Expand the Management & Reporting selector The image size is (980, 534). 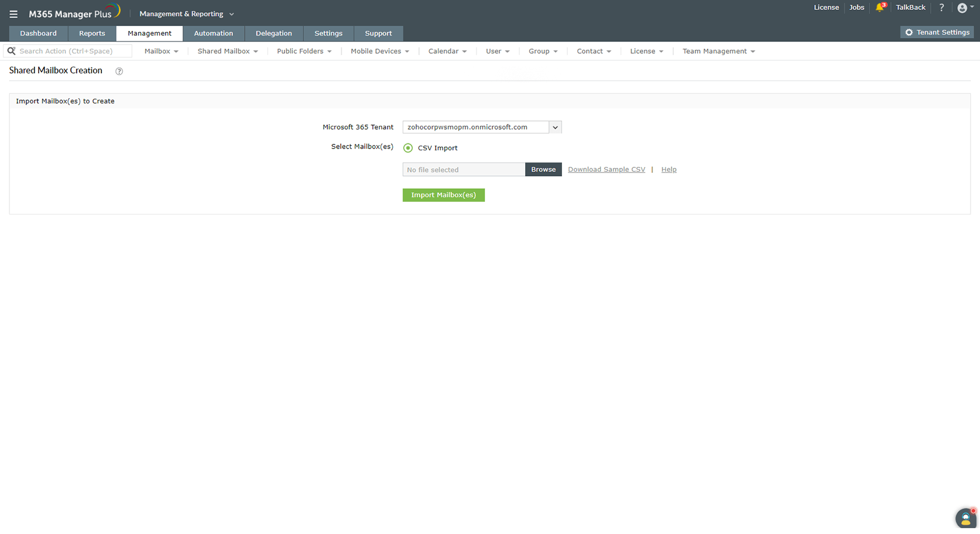186,13
